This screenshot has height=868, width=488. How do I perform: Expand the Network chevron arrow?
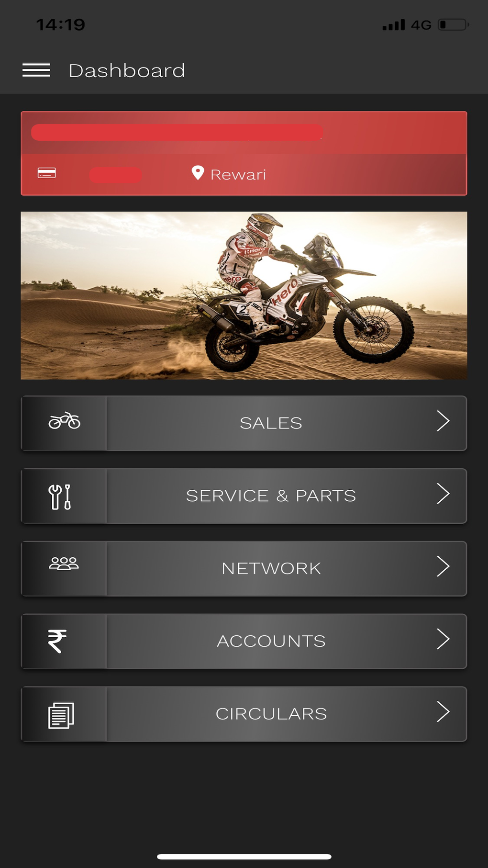click(x=443, y=567)
